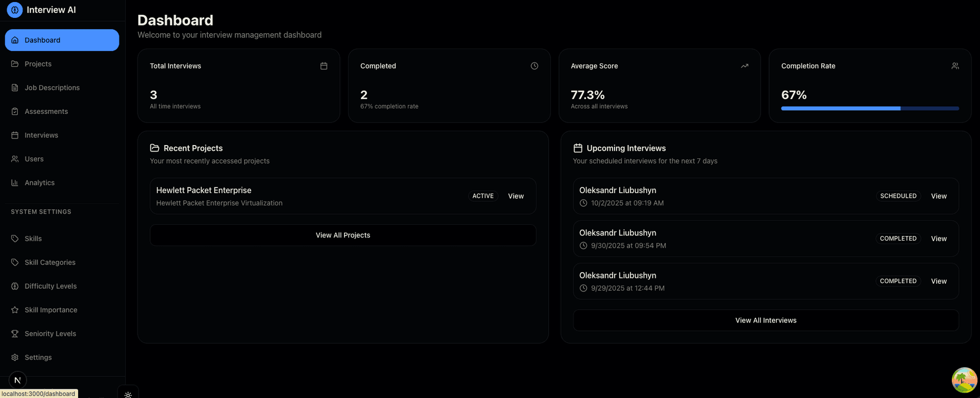Click the Interview AI logo icon
This screenshot has height=398, width=980.
point(15,10)
